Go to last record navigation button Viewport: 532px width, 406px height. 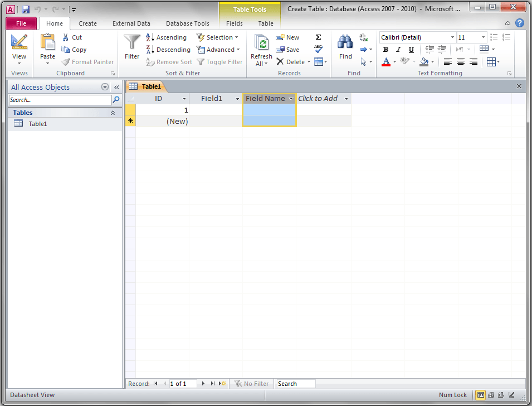click(x=212, y=384)
